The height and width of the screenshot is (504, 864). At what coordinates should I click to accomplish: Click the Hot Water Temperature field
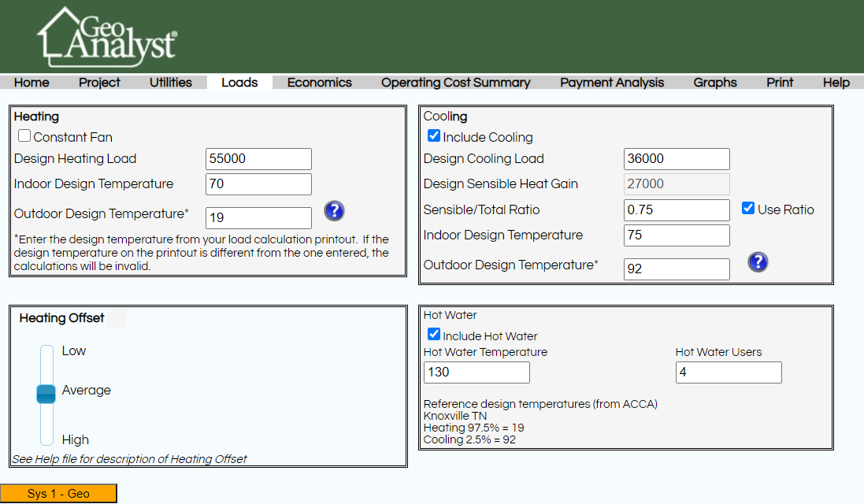point(476,372)
